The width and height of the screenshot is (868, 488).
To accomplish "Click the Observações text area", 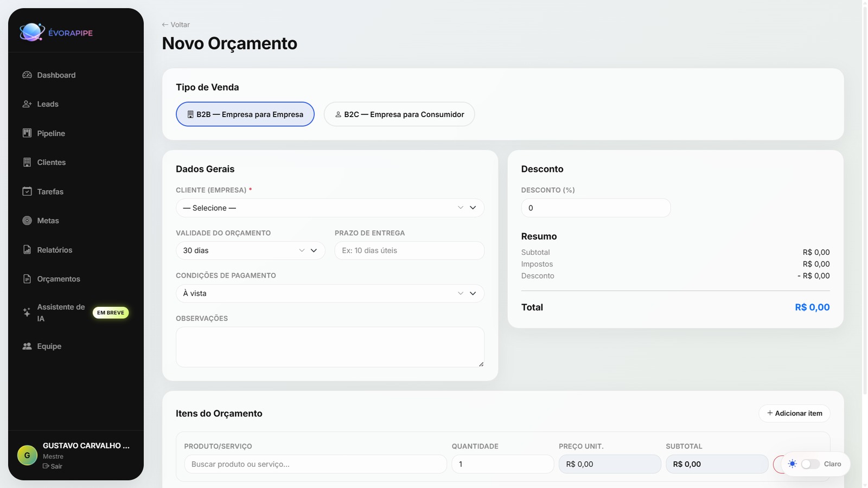I will pos(330,347).
